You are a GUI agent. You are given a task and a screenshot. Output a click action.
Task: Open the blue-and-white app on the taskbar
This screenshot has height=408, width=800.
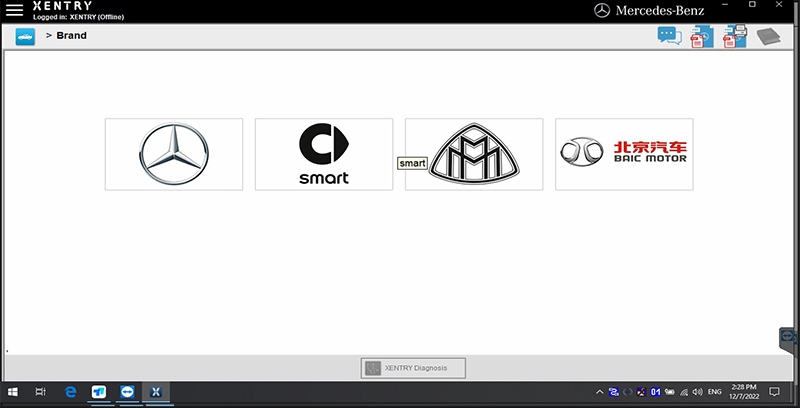[x=99, y=392]
